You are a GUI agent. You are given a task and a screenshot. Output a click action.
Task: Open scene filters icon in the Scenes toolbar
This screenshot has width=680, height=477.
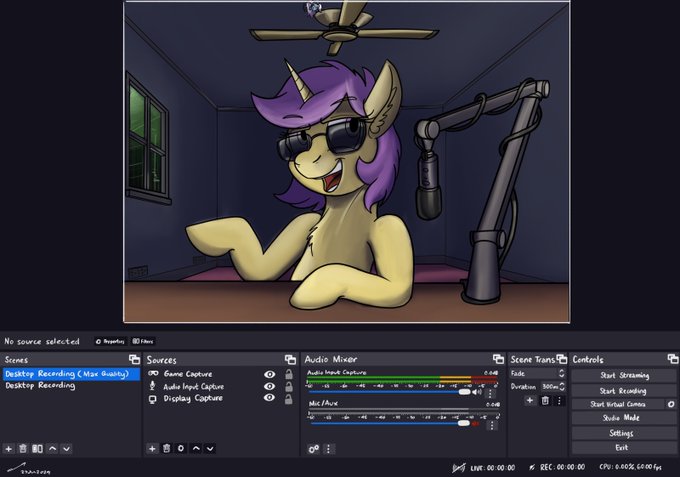(x=38, y=448)
